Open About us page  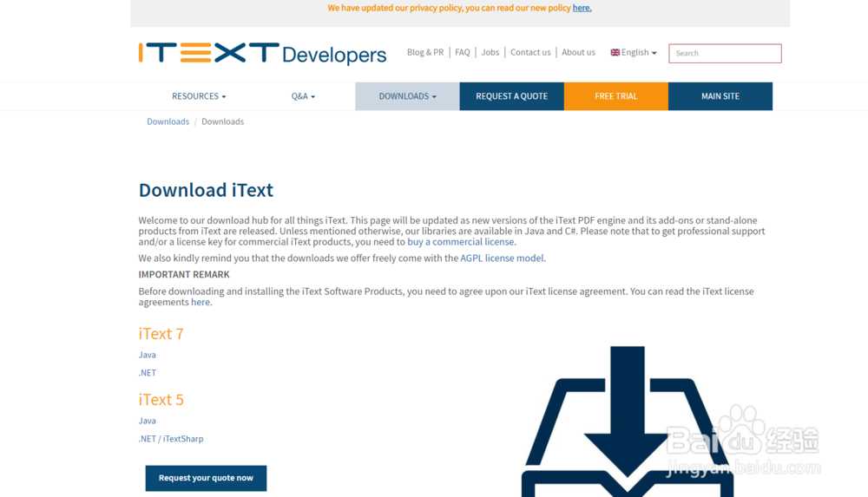578,53
